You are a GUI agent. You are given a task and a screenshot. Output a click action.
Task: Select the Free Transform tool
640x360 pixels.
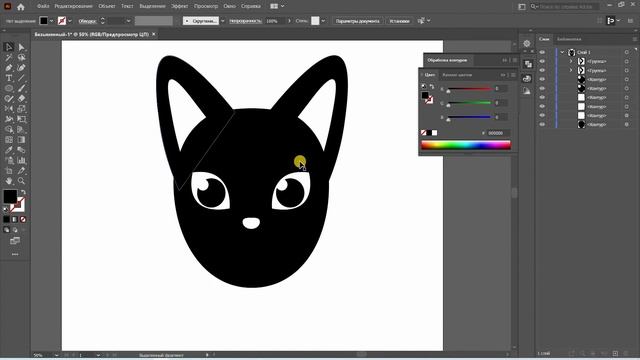coord(22,119)
